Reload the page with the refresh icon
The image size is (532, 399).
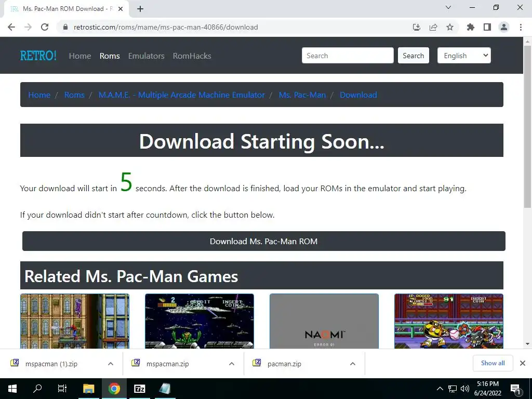(x=45, y=27)
